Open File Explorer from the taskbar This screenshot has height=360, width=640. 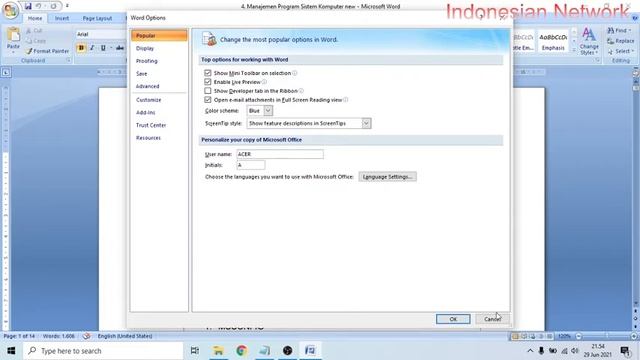pyautogui.click(x=218, y=351)
